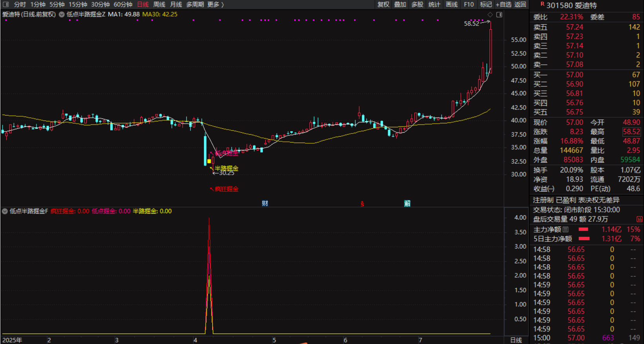Click the red S marker on timeline

(x=362, y=203)
